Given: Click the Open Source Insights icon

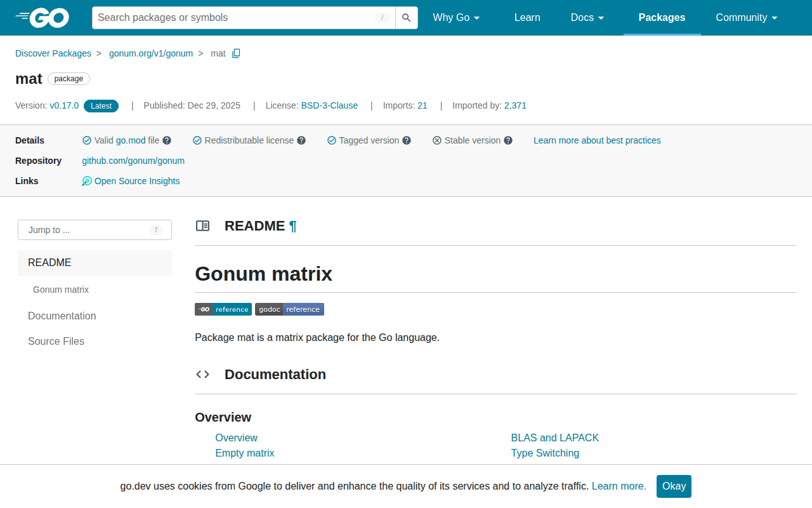Looking at the screenshot, I should 87,181.
